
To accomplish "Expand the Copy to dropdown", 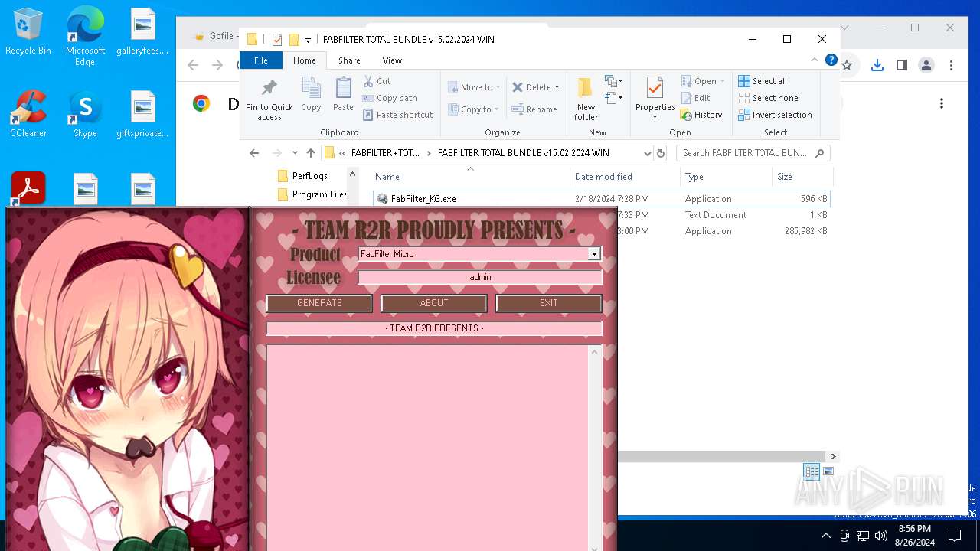I will pos(496,109).
